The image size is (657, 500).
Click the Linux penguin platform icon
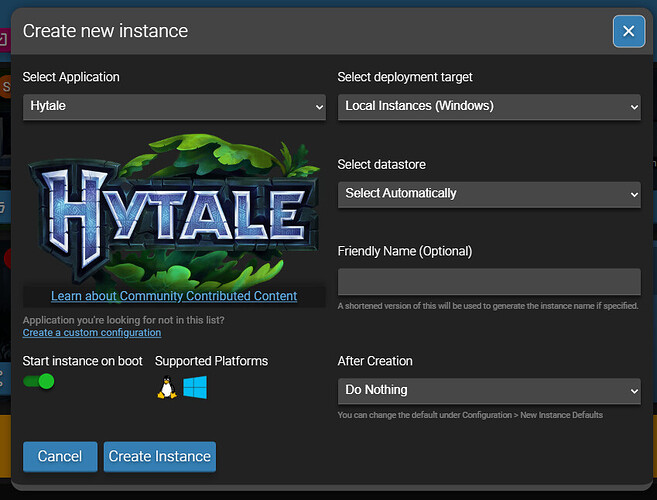167,388
